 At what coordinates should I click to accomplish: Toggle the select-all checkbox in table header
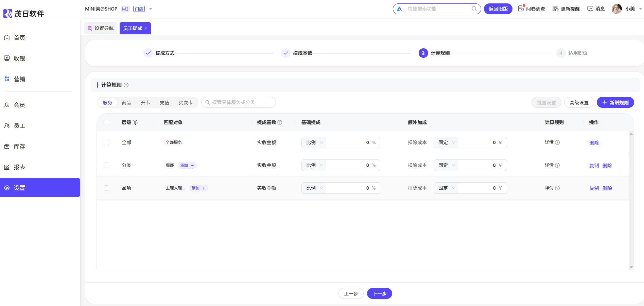tap(106, 122)
